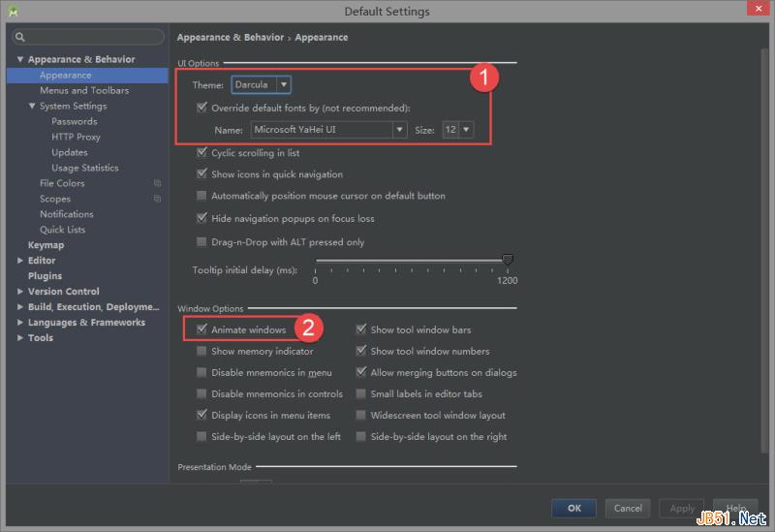Image resolution: width=775 pixels, height=532 pixels.
Task: Enable Small labels in editor tabs
Action: [x=361, y=393]
